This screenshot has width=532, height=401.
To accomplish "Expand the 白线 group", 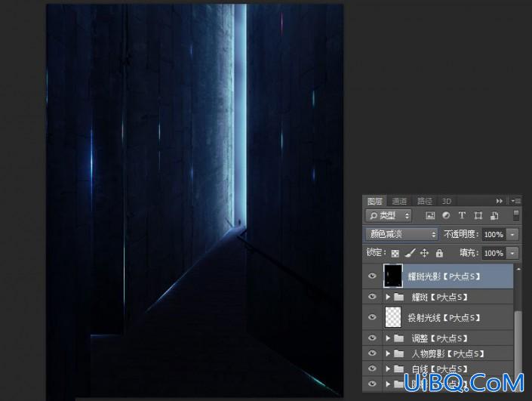I will pyautogui.click(x=388, y=369).
